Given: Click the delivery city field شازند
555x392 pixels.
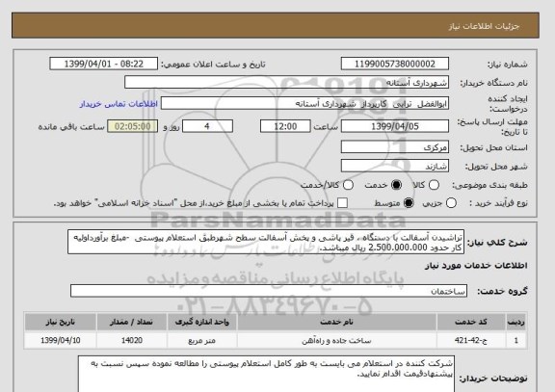Looking at the screenshot, I should (395, 166).
